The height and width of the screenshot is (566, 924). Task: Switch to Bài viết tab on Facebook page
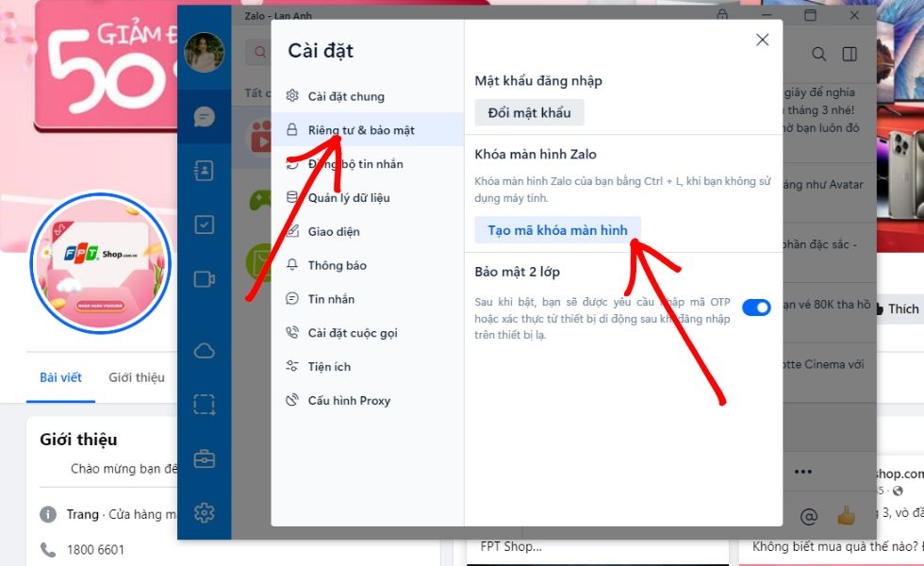point(60,377)
